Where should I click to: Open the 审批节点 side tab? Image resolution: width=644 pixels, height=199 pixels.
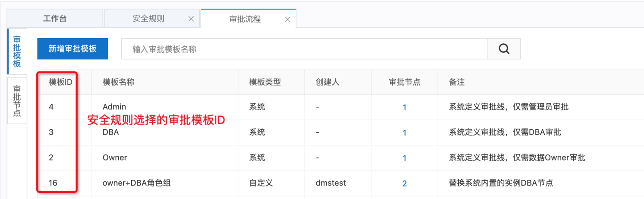[17, 101]
